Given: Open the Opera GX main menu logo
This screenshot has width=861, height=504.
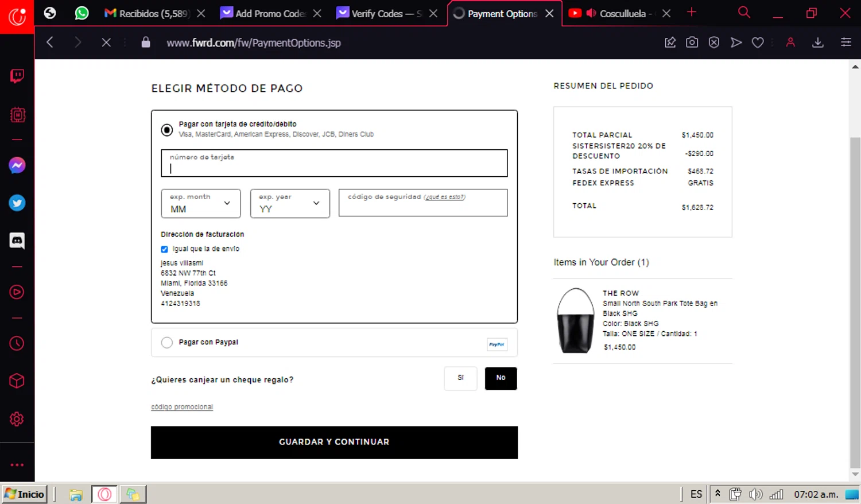Looking at the screenshot, I should coord(17,17).
